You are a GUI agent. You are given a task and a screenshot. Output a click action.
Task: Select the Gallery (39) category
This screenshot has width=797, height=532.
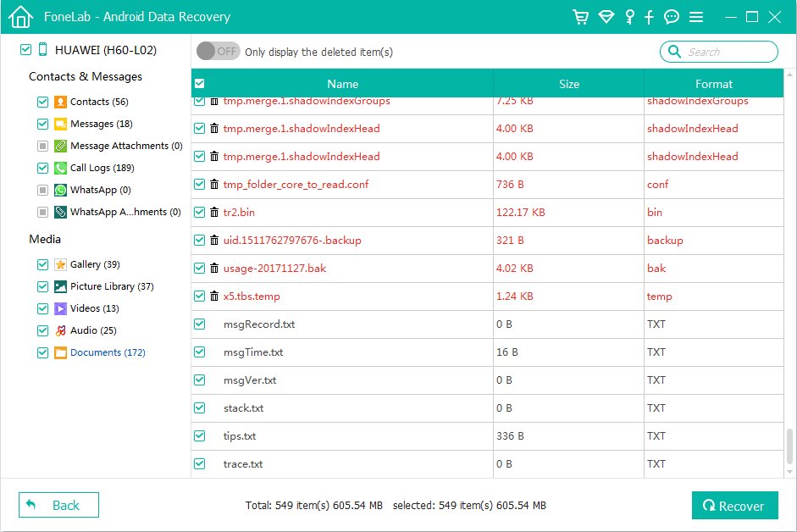95,264
